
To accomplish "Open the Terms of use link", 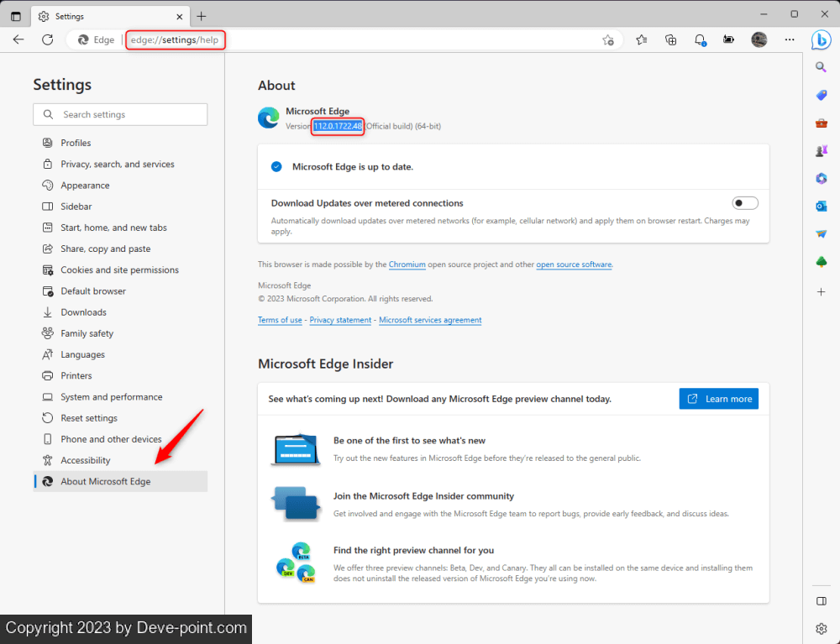I will (280, 320).
